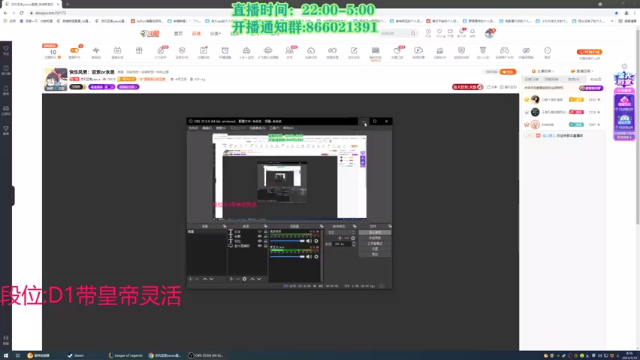Open the scene transition type dropdown in OBS

coord(341,232)
